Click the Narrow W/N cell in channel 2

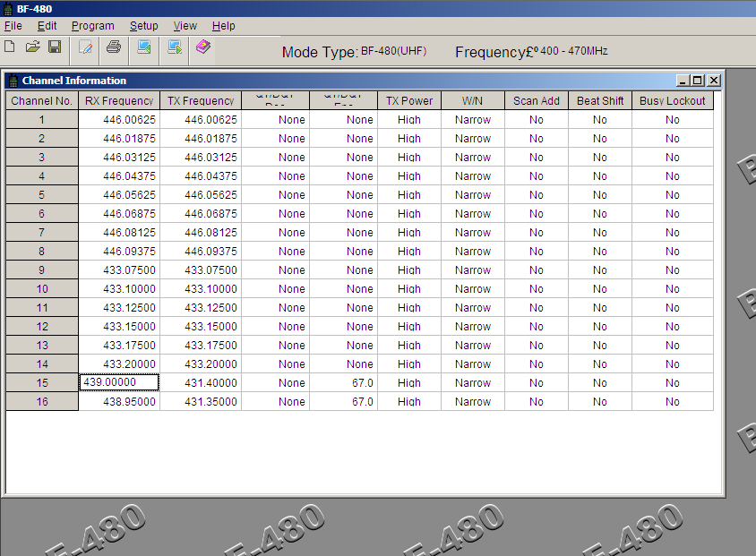473,138
